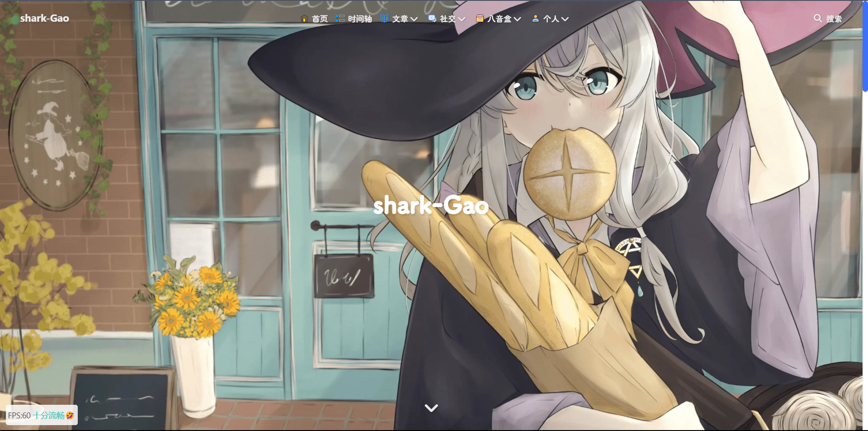
Task: Expand the 个人 dropdown chevron
Action: click(565, 19)
